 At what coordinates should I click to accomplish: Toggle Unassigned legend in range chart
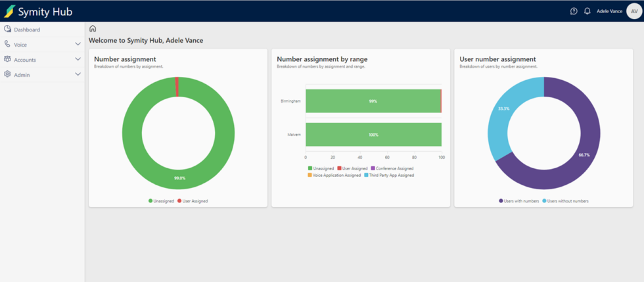click(x=321, y=168)
